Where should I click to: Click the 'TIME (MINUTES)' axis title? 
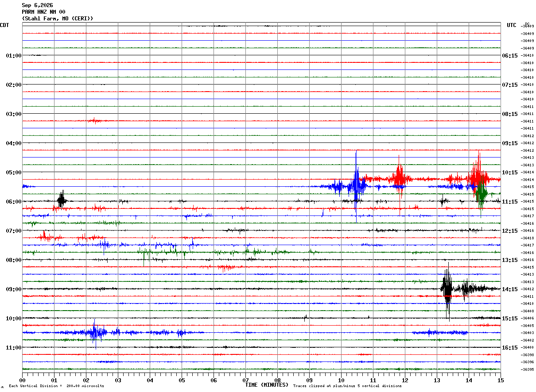point(267,385)
